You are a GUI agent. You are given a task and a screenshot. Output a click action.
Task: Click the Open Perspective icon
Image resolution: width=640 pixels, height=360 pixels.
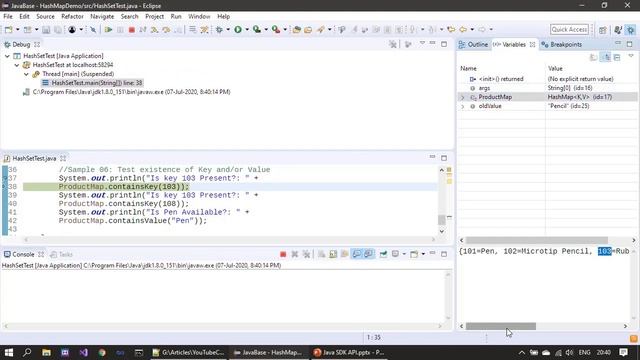602,30
